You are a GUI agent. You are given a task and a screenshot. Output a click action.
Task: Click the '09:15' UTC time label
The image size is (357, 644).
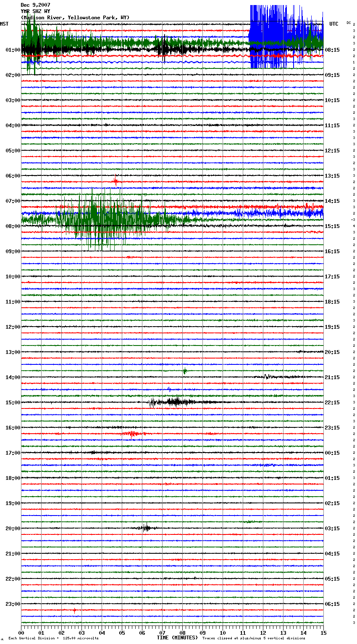point(332,75)
